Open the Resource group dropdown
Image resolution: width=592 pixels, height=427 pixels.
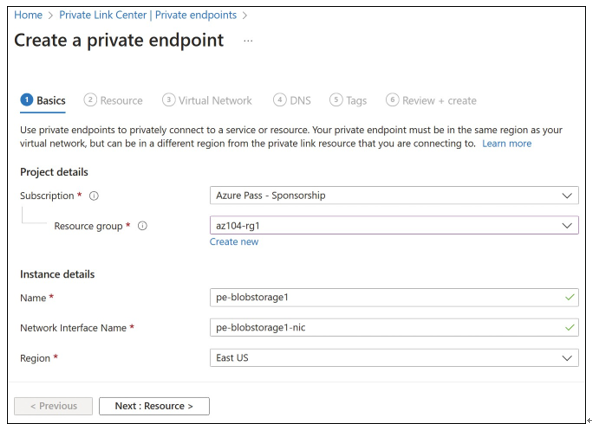click(x=394, y=225)
